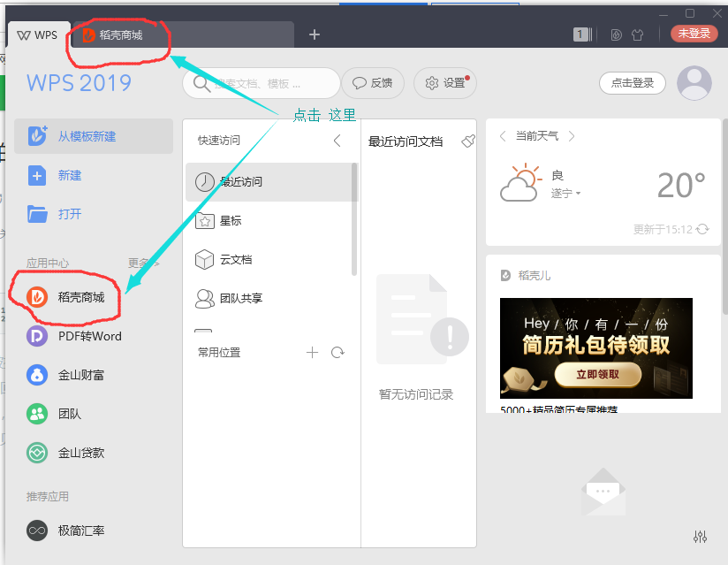Open the 遂宁 city dropdown
The height and width of the screenshot is (565, 728).
click(566, 194)
